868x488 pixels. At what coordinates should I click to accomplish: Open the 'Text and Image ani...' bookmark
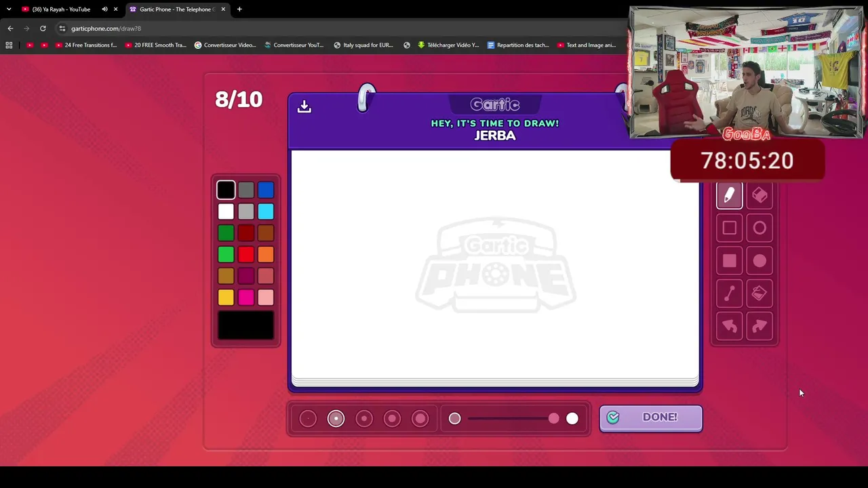[587, 45]
